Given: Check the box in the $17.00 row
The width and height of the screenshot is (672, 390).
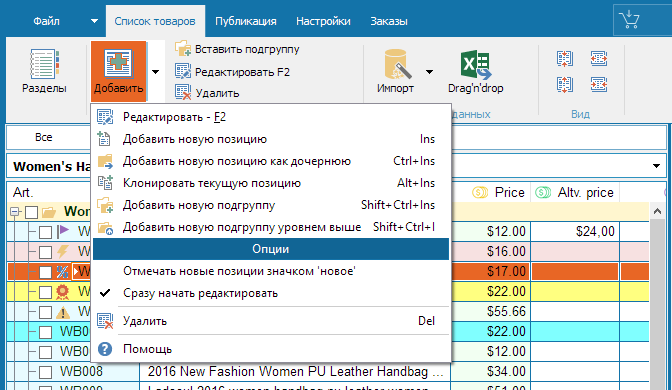Looking at the screenshot, I should 45,272.
